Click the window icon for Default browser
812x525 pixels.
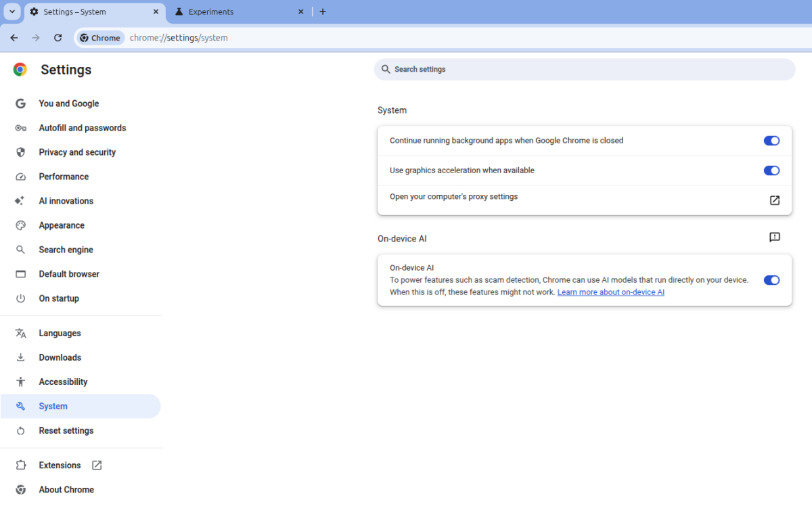coord(20,274)
